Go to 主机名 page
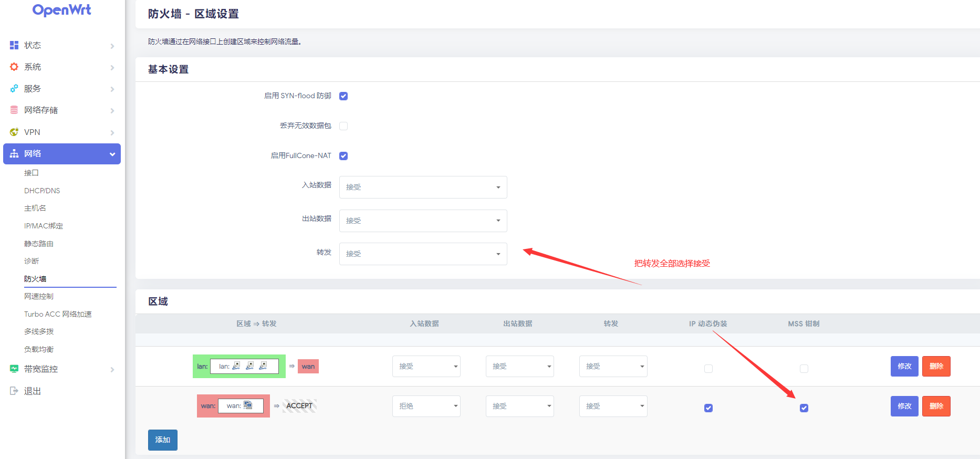Screen dimensions: 980x459 [x=35, y=208]
